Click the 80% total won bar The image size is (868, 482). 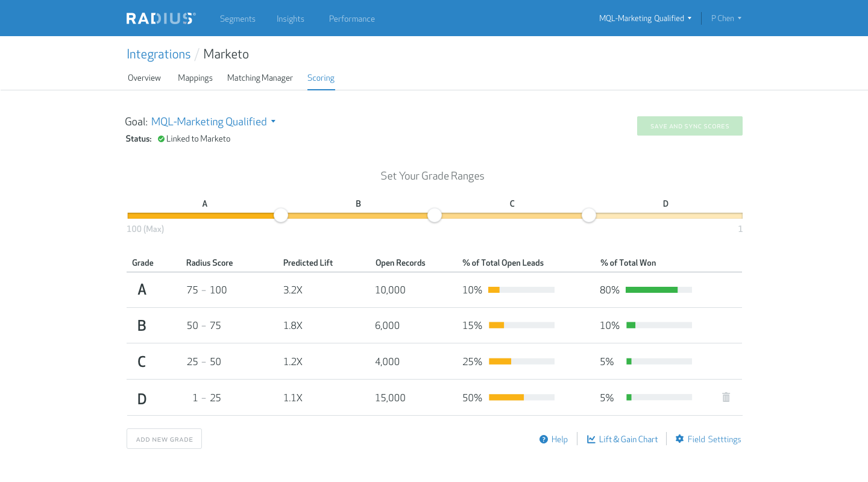659,290
